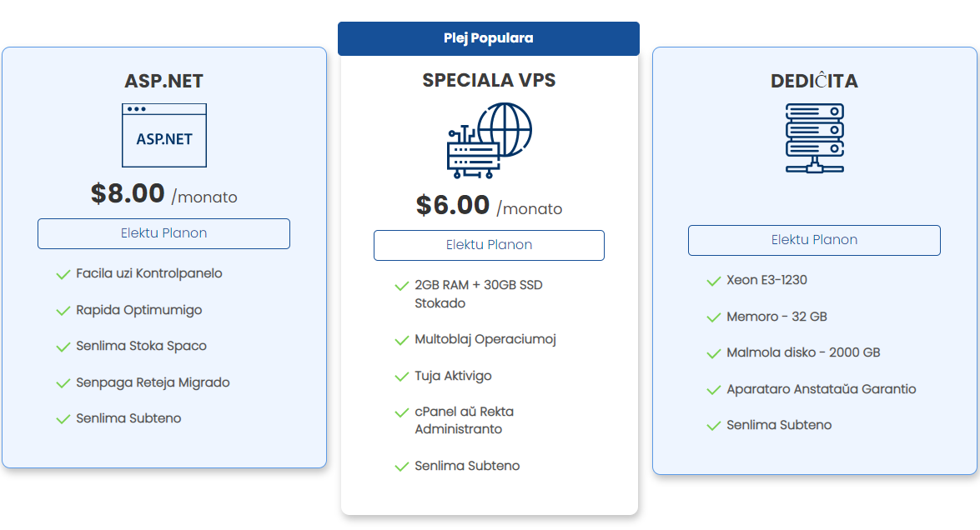Click checkmark next to Senpaga Reteja Migrado
980x530 pixels.
(x=63, y=382)
